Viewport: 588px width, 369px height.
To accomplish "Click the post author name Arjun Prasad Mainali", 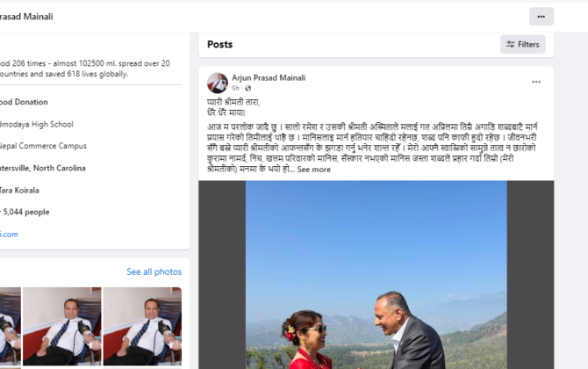I will coord(269,77).
